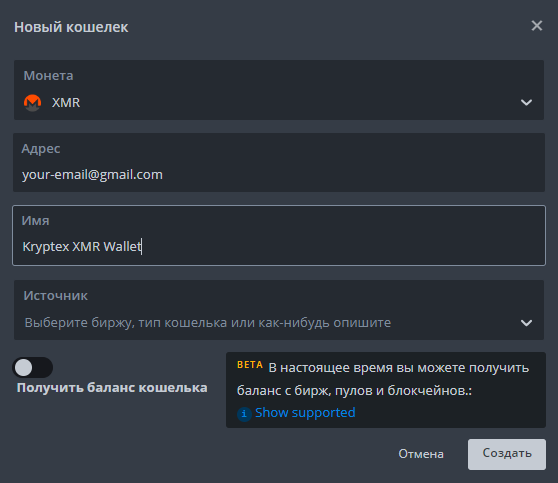Click the Имя field containing Kryptex XMR Wallet
Image resolution: width=558 pixels, height=483 pixels.
pyautogui.click(x=279, y=235)
